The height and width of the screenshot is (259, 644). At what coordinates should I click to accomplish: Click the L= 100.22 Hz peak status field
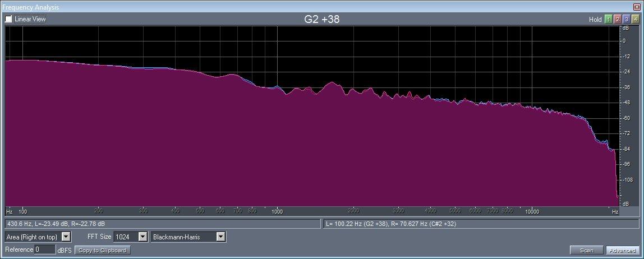[x=480, y=224]
